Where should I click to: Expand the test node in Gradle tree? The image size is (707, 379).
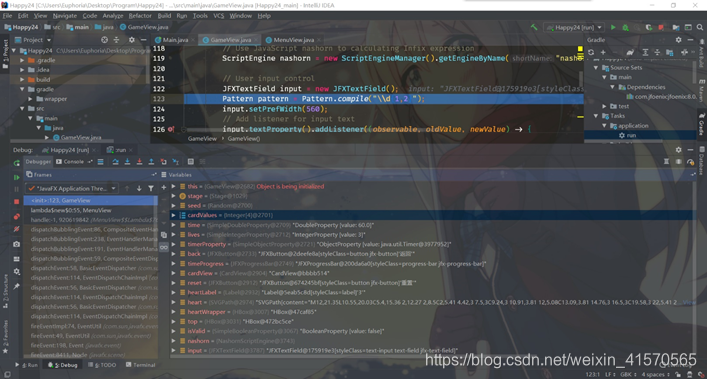point(605,106)
